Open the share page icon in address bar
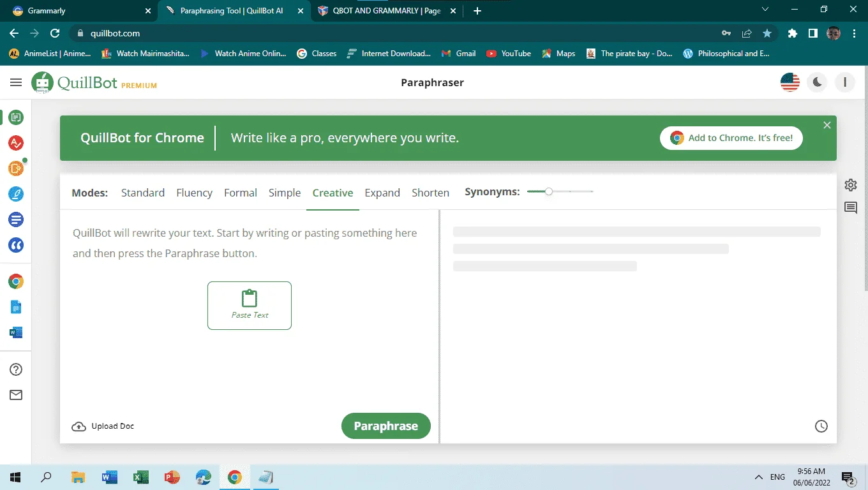 [x=747, y=33]
